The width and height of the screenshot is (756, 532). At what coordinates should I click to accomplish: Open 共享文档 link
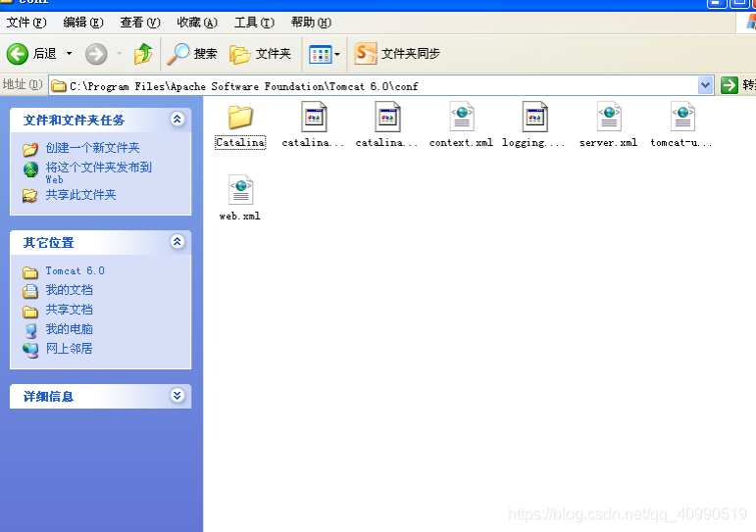click(x=69, y=310)
